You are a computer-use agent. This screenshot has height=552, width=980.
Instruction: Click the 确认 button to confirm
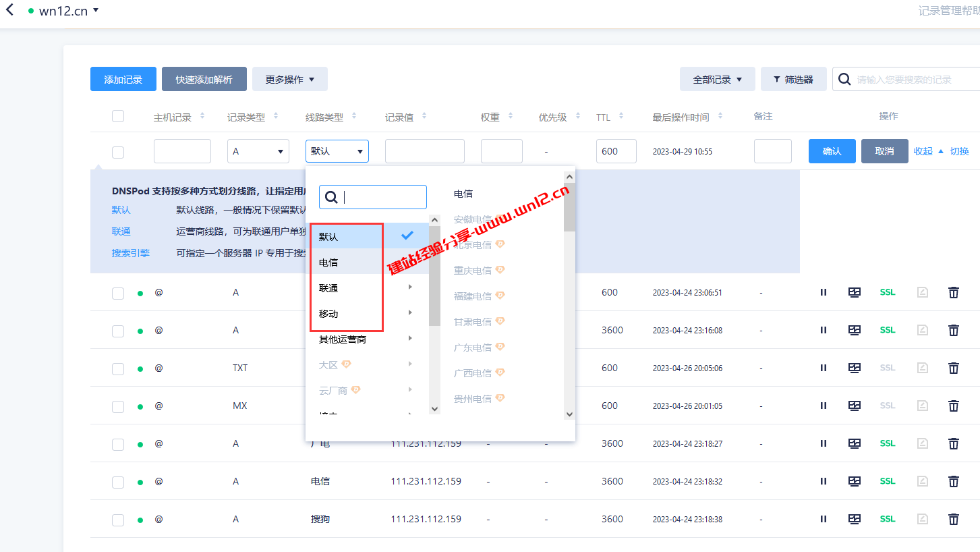(832, 150)
